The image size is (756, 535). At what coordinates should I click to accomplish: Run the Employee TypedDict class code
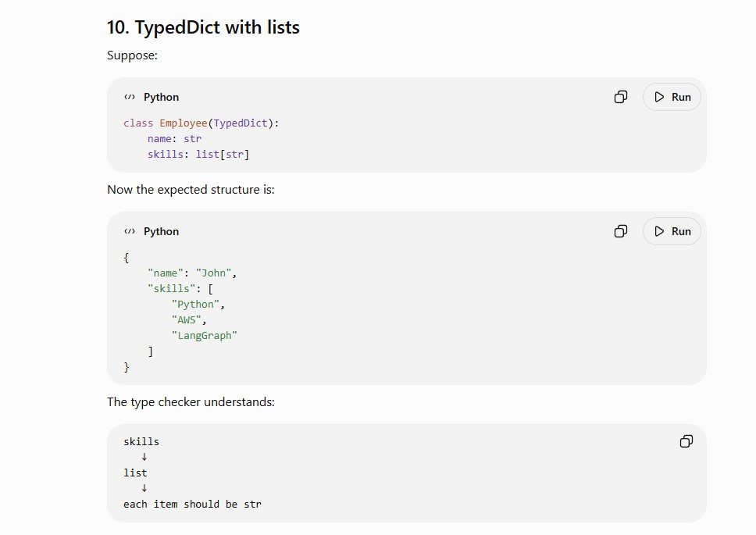coord(672,97)
